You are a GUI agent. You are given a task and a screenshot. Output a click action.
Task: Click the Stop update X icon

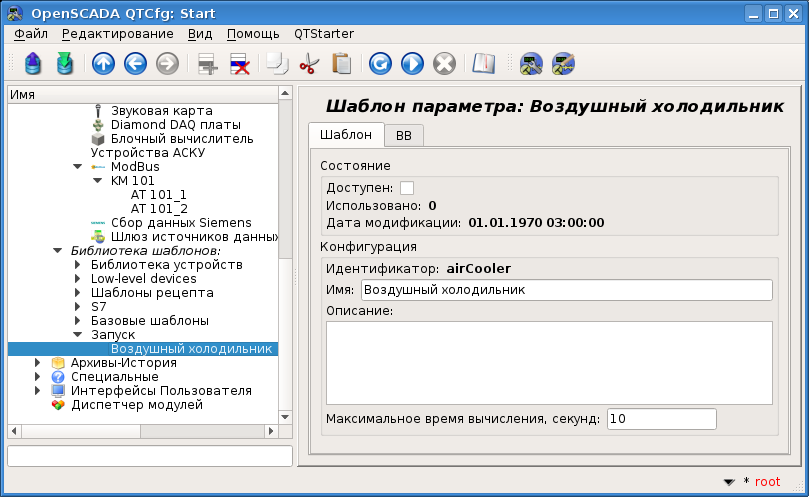(x=444, y=64)
